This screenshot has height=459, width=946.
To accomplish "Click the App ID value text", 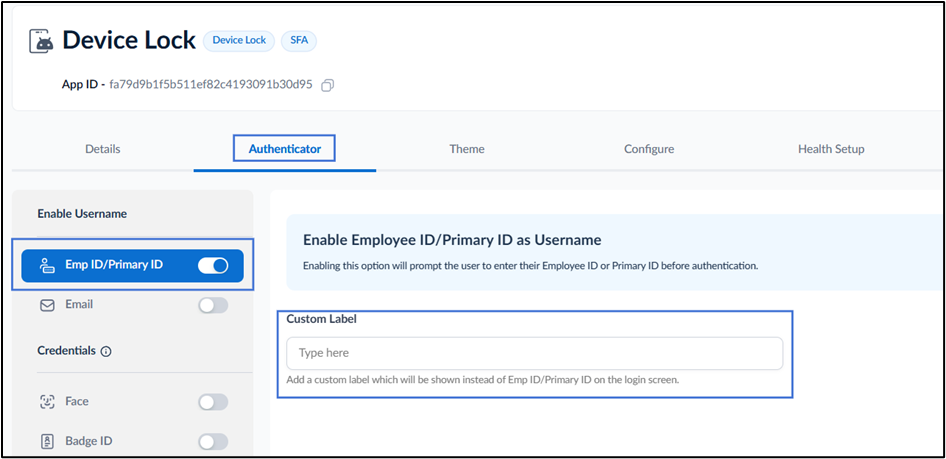I will (211, 84).
